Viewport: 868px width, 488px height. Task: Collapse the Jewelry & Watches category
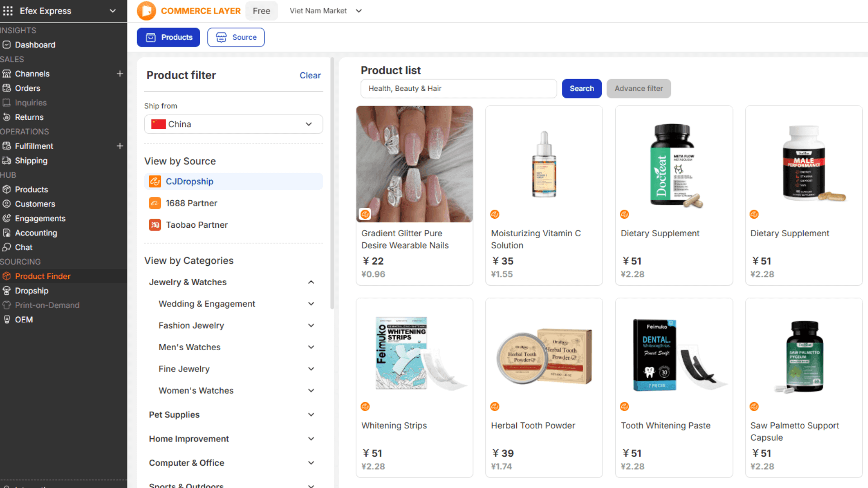coord(311,282)
